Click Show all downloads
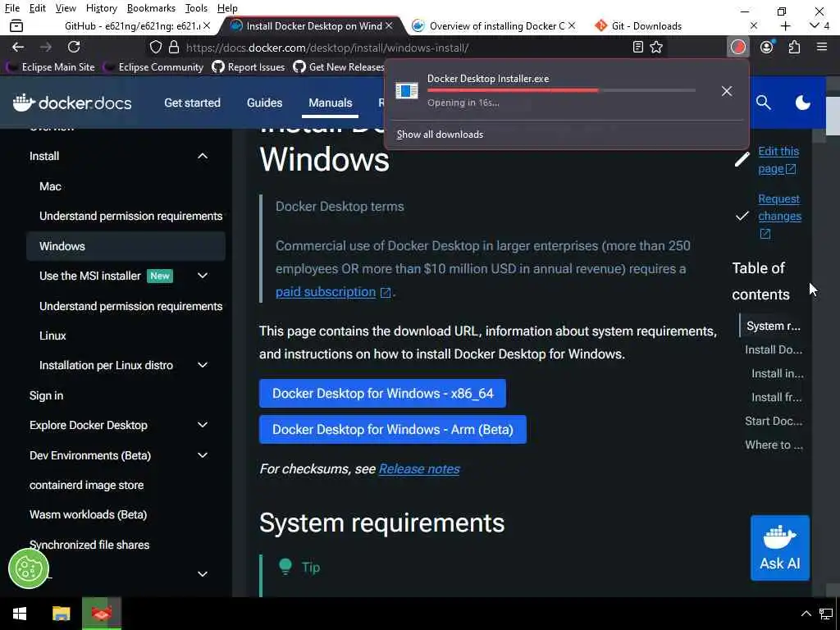 (x=440, y=135)
